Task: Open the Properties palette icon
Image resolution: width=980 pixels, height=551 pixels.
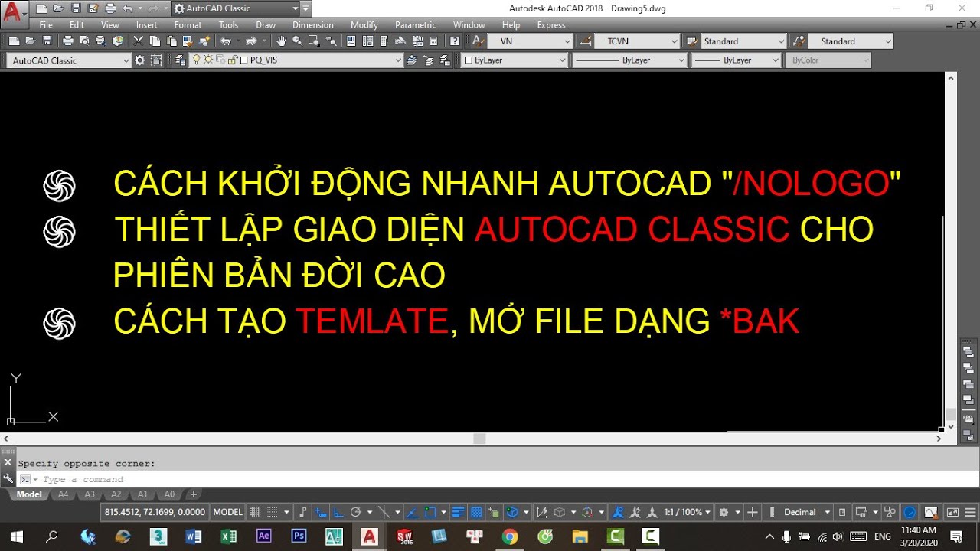Action: pos(351,41)
